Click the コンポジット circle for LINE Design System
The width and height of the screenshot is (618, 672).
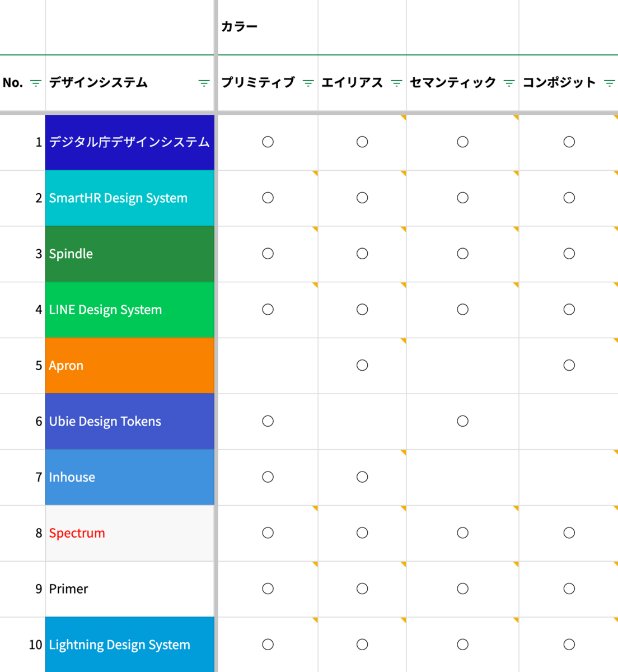click(569, 310)
